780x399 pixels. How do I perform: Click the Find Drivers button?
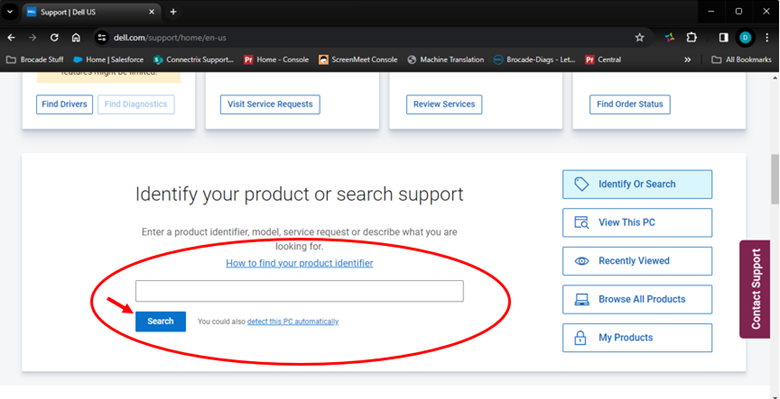pyautogui.click(x=64, y=104)
